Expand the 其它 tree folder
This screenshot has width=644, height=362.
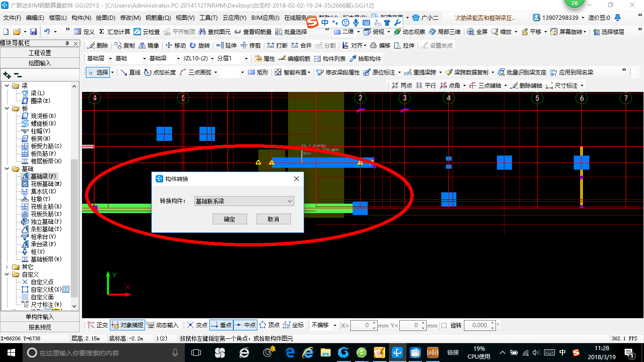pos(7,267)
